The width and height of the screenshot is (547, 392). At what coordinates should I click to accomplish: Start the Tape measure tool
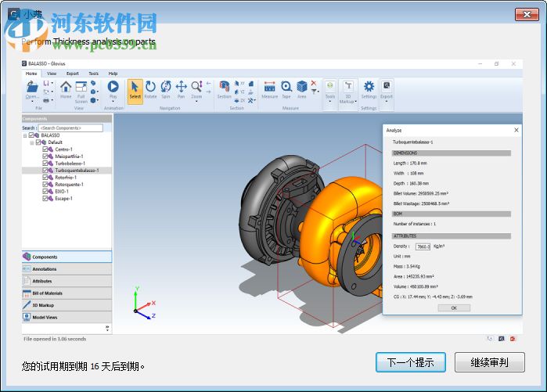point(286,90)
